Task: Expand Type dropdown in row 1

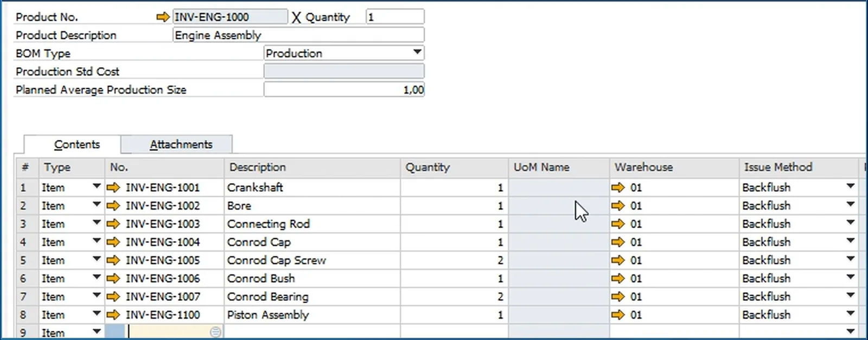Action: 97,187
